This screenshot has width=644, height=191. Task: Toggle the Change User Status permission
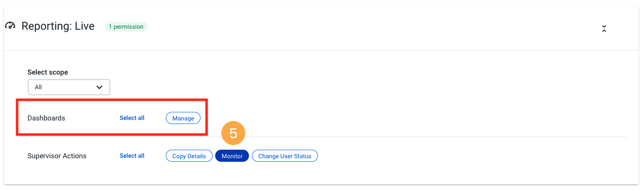coord(285,156)
